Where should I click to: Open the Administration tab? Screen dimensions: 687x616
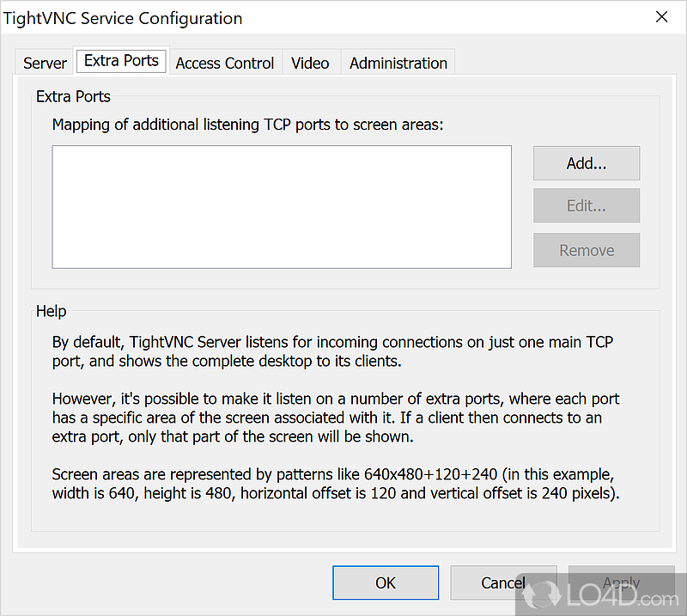[x=398, y=63]
